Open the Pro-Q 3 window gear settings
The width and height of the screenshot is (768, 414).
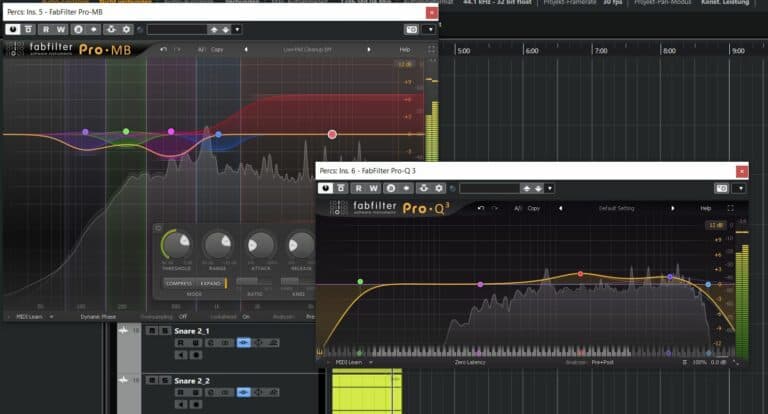coord(439,188)
